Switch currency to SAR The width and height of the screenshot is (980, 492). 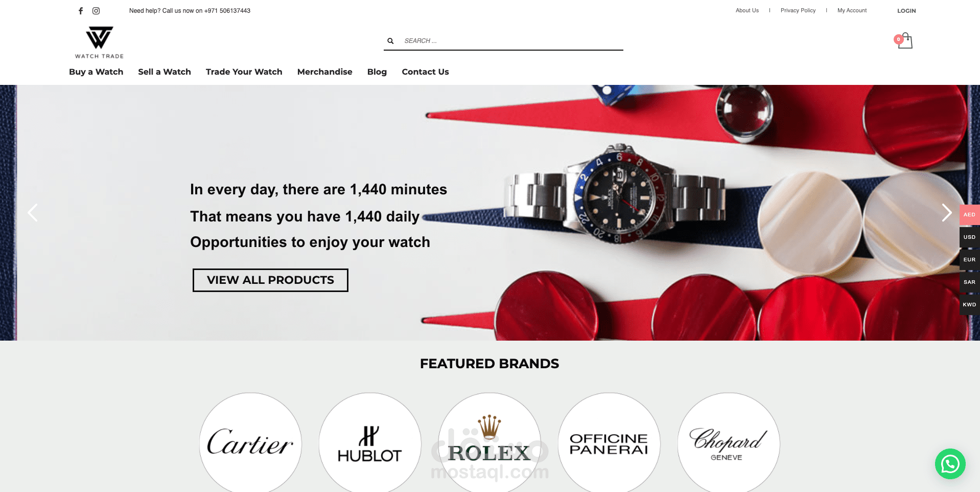point(969,282)
